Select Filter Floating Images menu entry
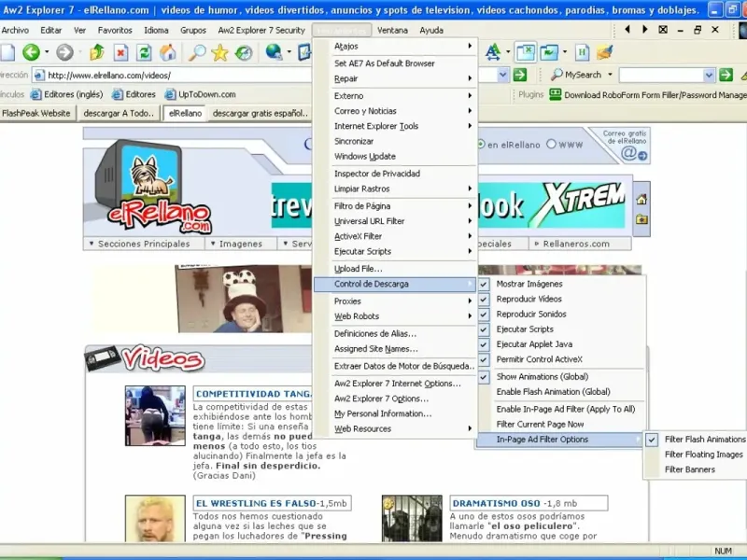 click(x=703, y=455)
